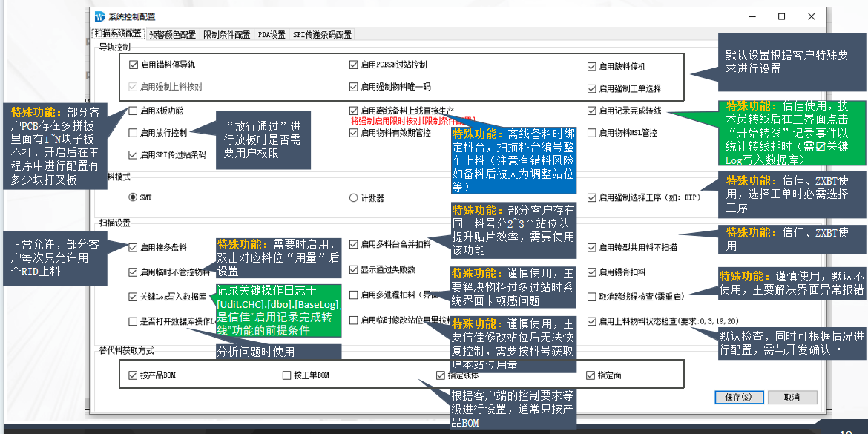Screen dimensions: 868x434
Task: Select the SPI传递条码配置 tab
Action: pyautogui.click(x=322, y=34)
